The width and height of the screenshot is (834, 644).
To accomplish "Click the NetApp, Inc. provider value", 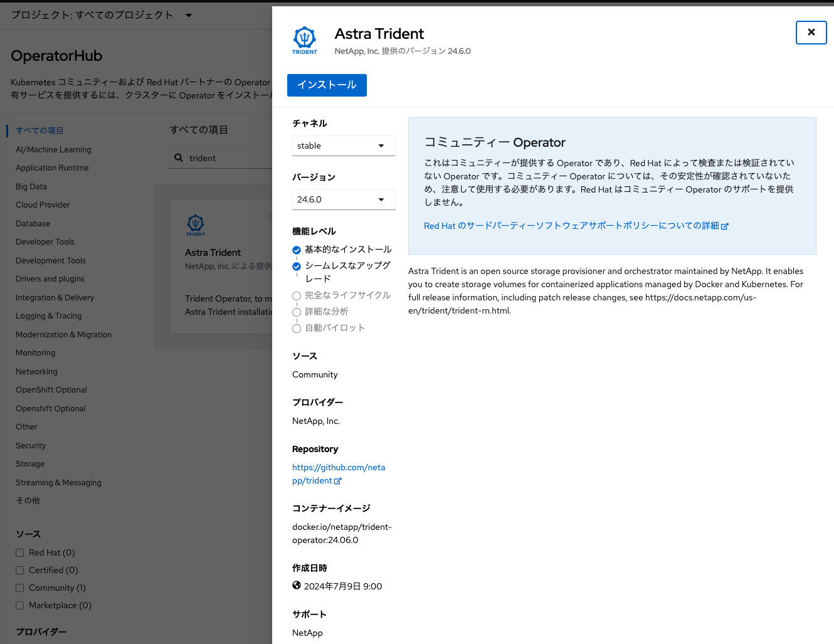I will click(x=316, y=421).
